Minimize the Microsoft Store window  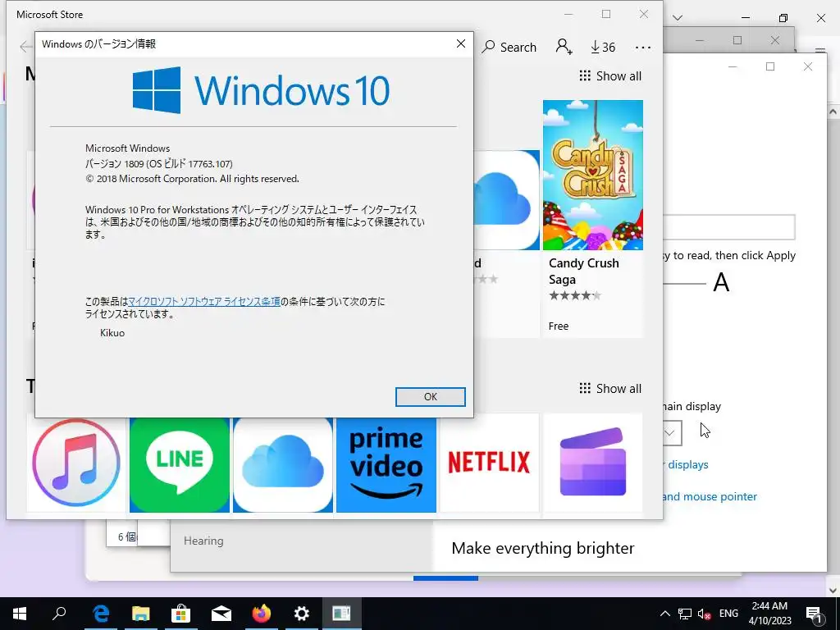[x=568, y=15]
